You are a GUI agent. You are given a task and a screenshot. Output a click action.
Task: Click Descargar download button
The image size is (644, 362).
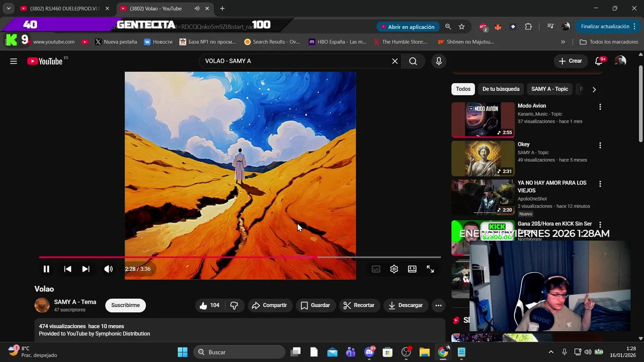pos(406,305)
